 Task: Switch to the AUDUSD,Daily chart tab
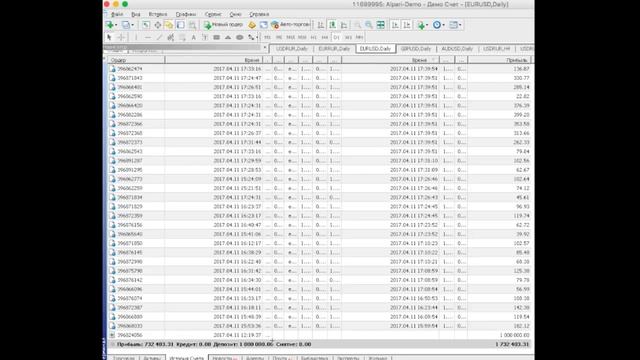click(x=457, y=49)
